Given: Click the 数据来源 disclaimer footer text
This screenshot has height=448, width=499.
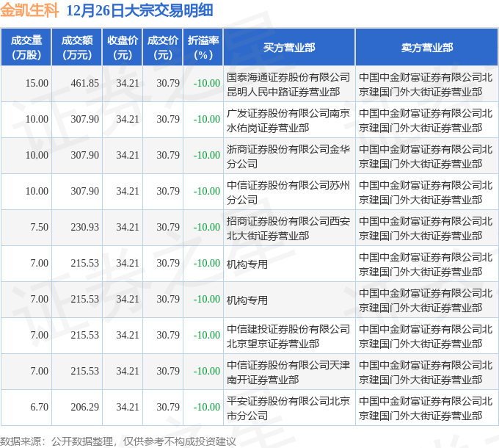Looking at the screenshot, I should click(117, 441).
